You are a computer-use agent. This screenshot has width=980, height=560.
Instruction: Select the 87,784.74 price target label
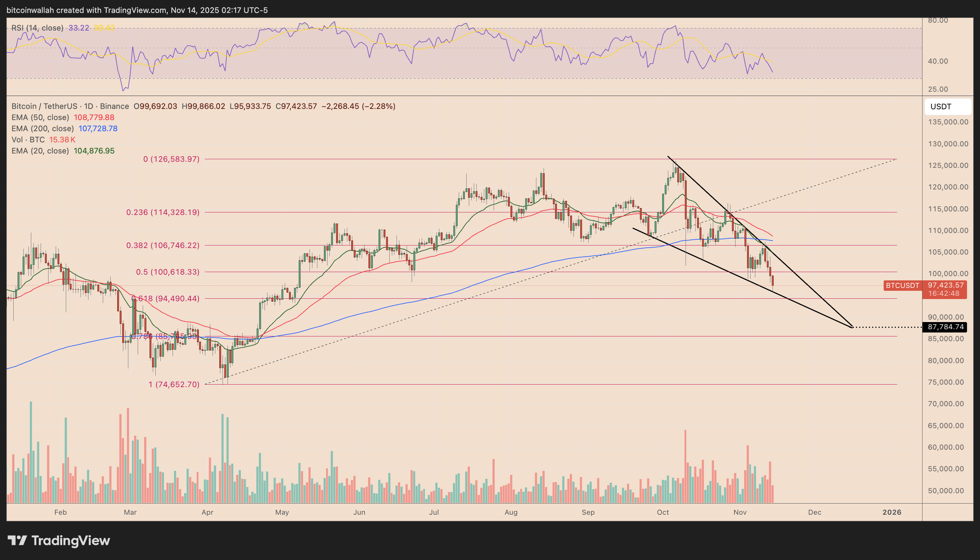[946, 327]
